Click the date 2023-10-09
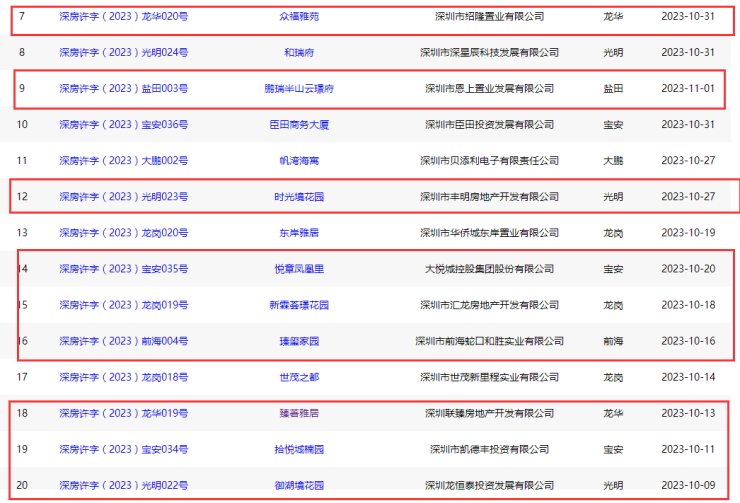The height and width of the screenshot is (503, 740). pos(688,486)
